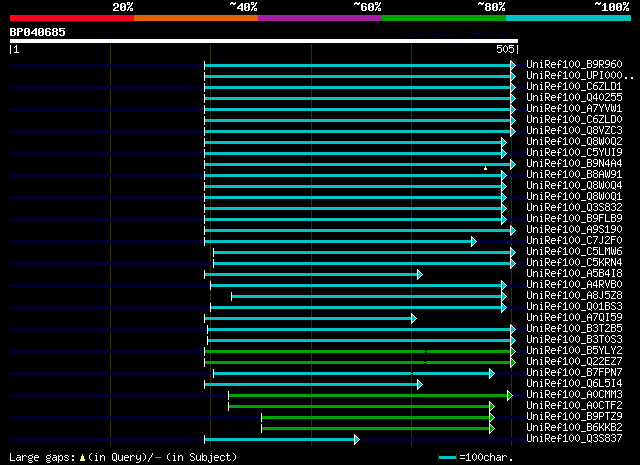Select the UniRef100_A5B4I8 hit name
The image size is (640, 465).
(x=574, y=273)
